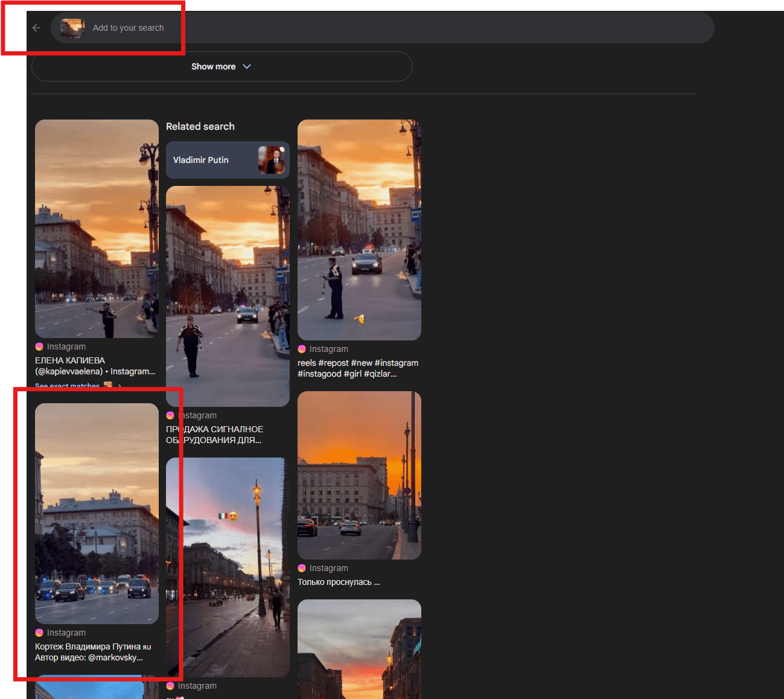Open sunset image above 'Только проснулась'
This screenshot has height=699, width=784.
(x=359, y=475)
